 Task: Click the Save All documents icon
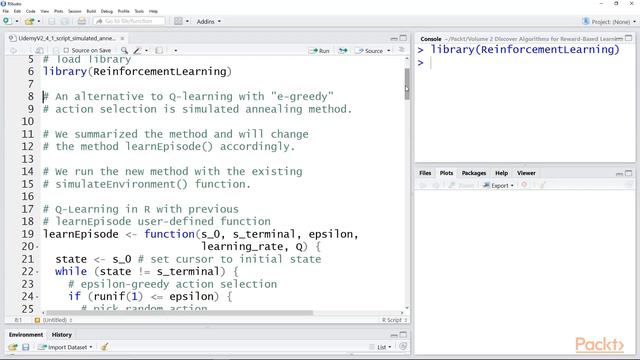64,21
